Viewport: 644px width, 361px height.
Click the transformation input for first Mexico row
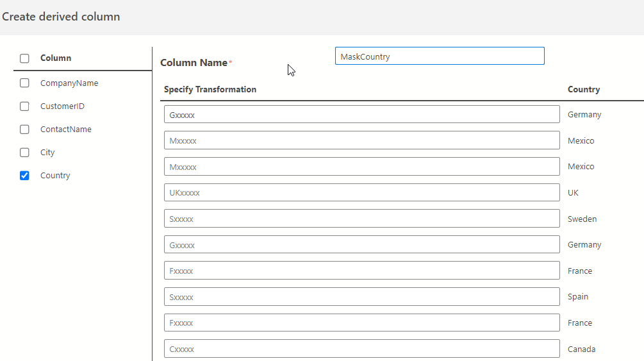pos(361,140)
